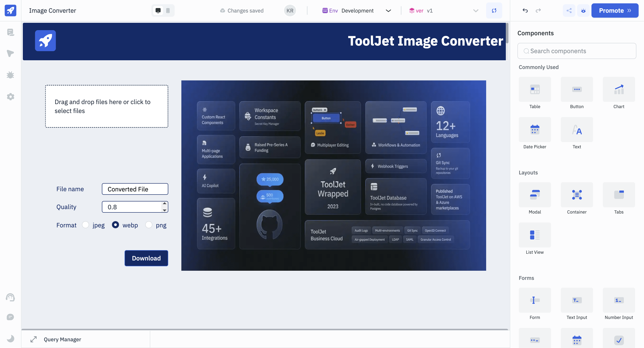Viewport: 644px width, 348px height.
Task: Open preview eye icon in top bar
Action: 583,10
